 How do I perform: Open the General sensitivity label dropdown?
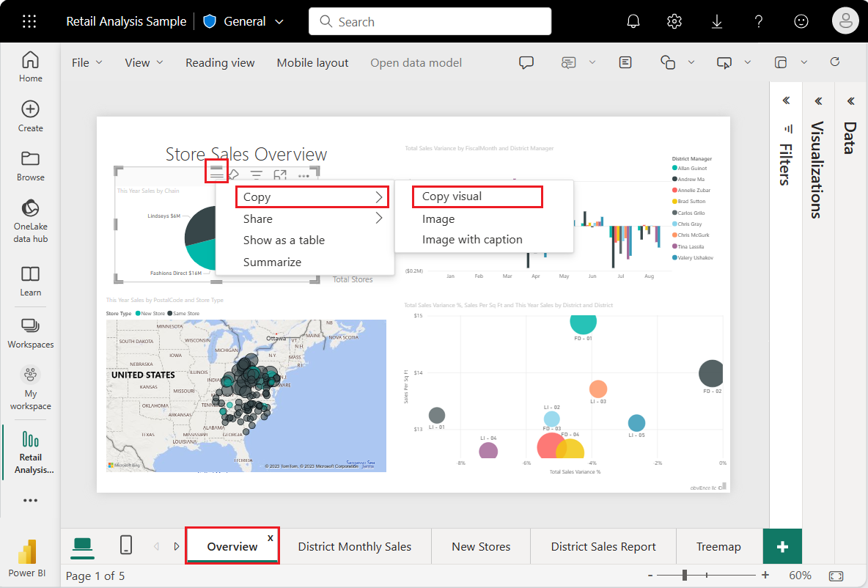[244, 21]
